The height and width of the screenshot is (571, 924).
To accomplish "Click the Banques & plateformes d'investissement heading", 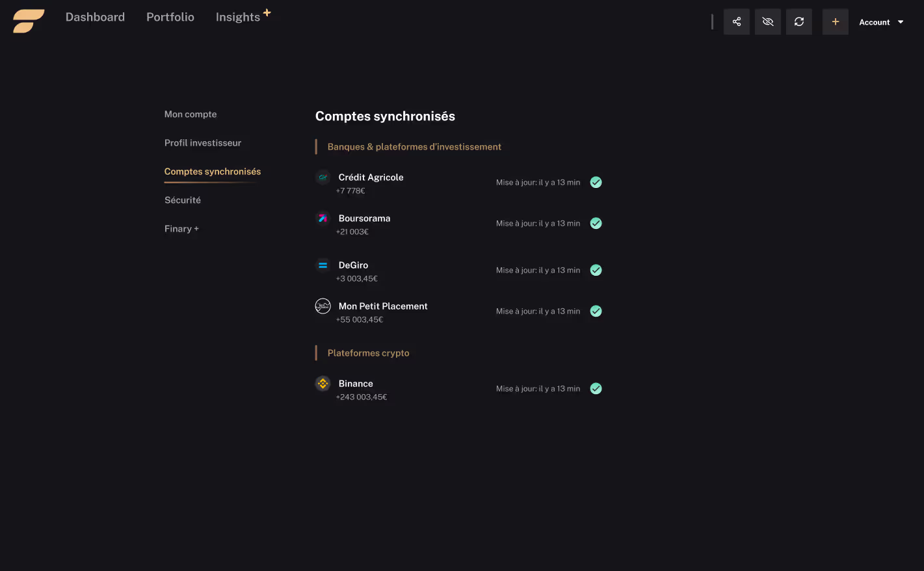I will tap(414, 147).
